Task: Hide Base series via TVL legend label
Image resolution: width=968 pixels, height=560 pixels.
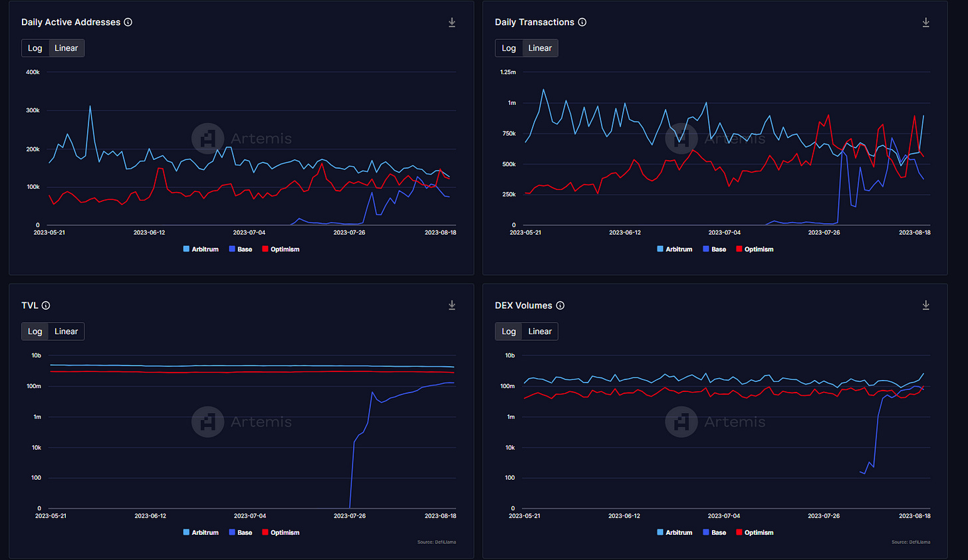Action: [245, 533]
